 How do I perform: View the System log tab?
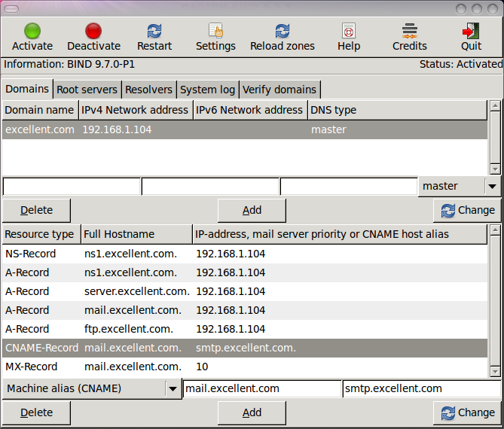(207, 90)
